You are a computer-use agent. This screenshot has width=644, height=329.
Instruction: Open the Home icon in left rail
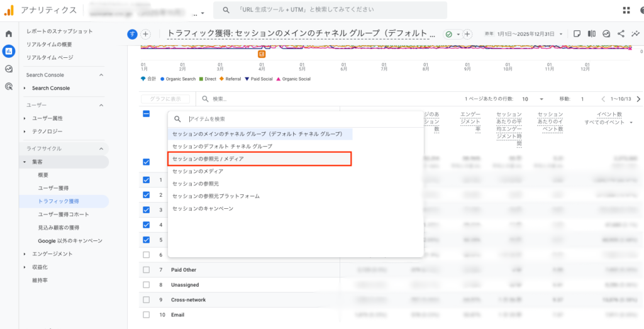point(9,34)
